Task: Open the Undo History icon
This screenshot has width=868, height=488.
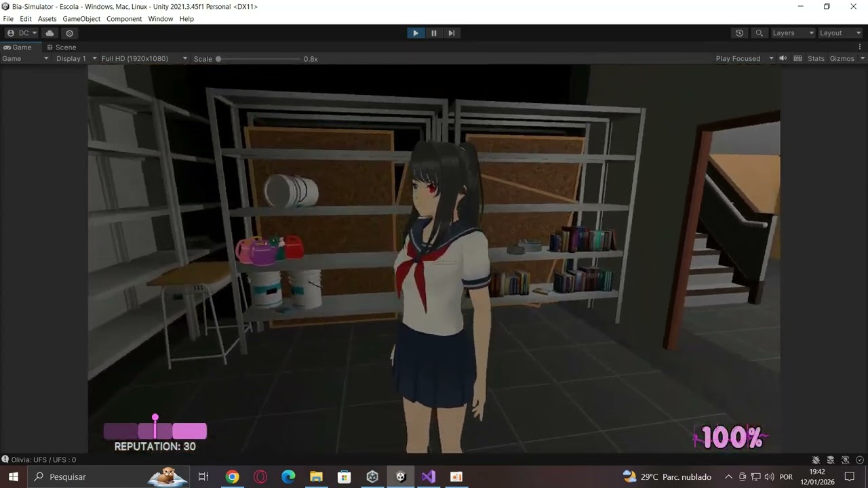Action: pyautogui.click(x=739, y=33)
